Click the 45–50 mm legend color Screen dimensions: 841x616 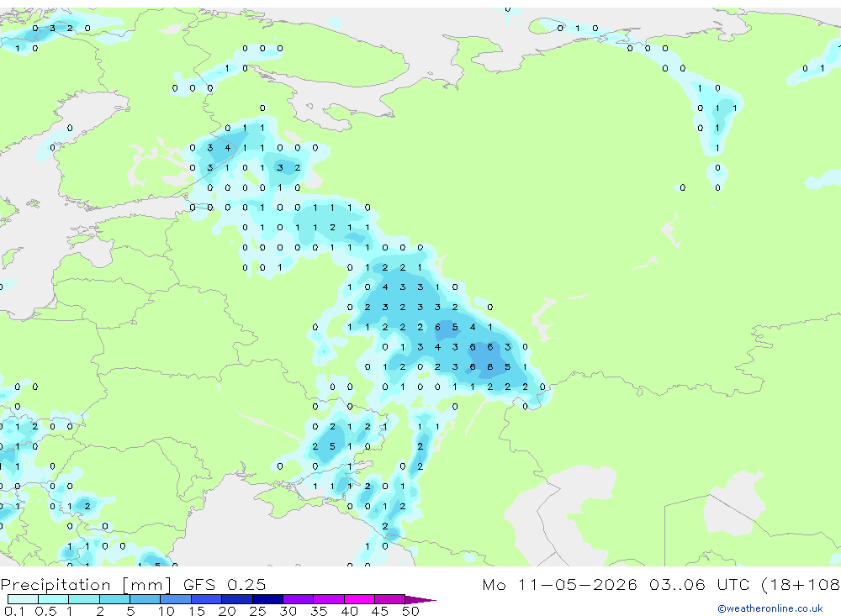(389, 599)
